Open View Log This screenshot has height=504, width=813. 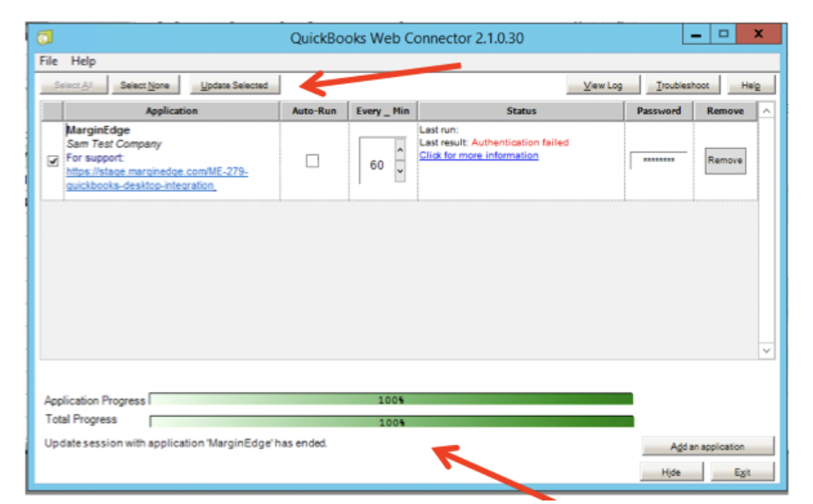pyautogui.click(x=603, y=85)
